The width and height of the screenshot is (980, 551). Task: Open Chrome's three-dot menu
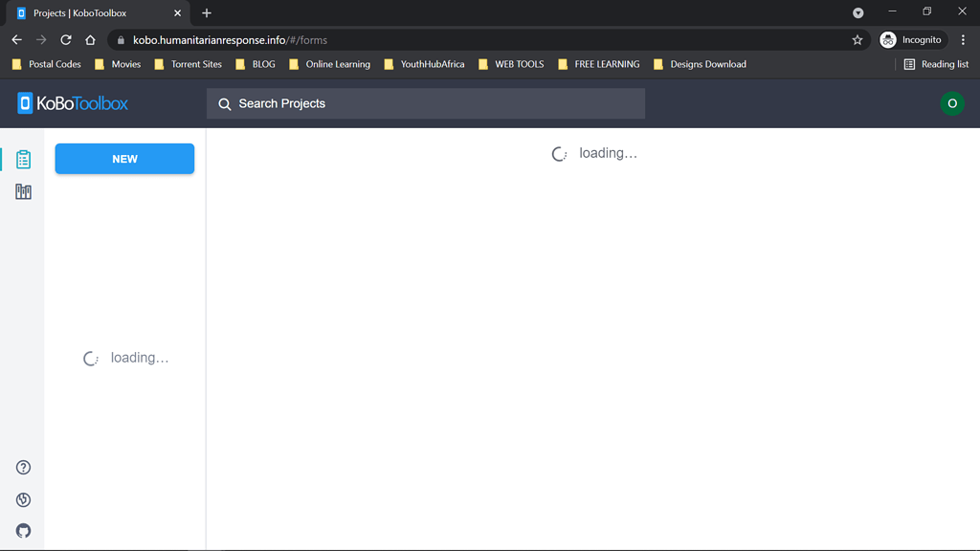[x=963, y=40]
